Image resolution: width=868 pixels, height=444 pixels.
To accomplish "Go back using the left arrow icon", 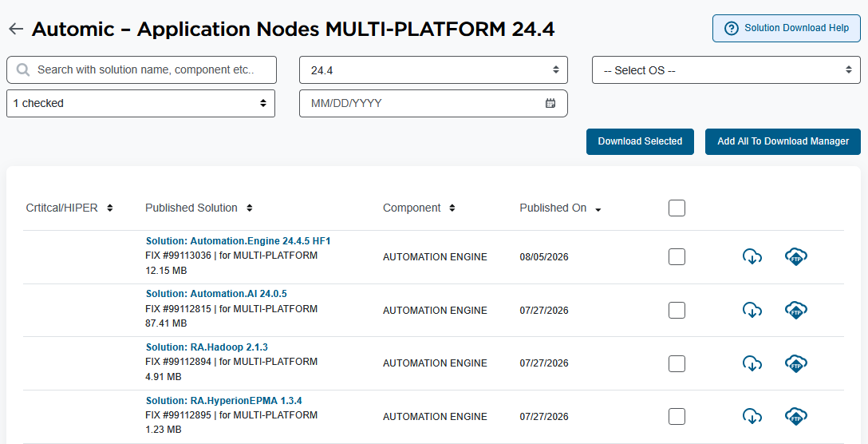I will click(16, 29).
